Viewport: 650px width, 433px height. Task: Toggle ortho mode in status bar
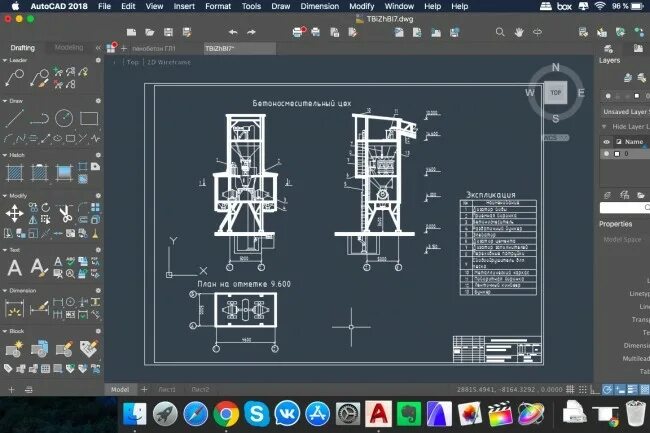[594, 390]
